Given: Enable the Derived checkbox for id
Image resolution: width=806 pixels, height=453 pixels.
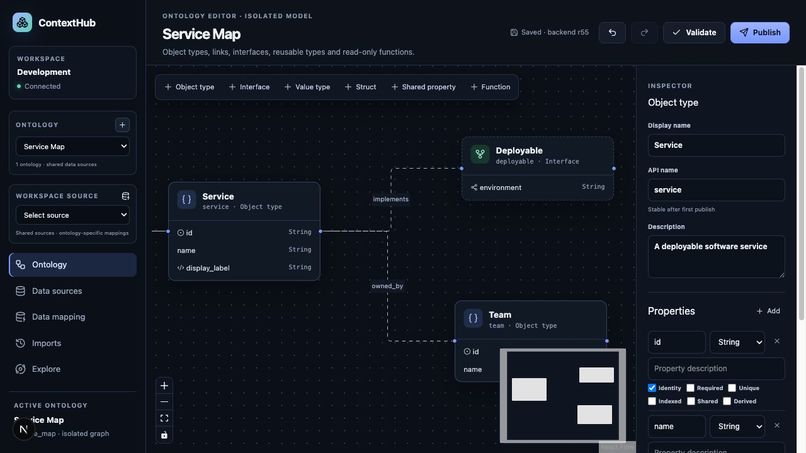Looking at the screenshot, I should tap(727, 401).
